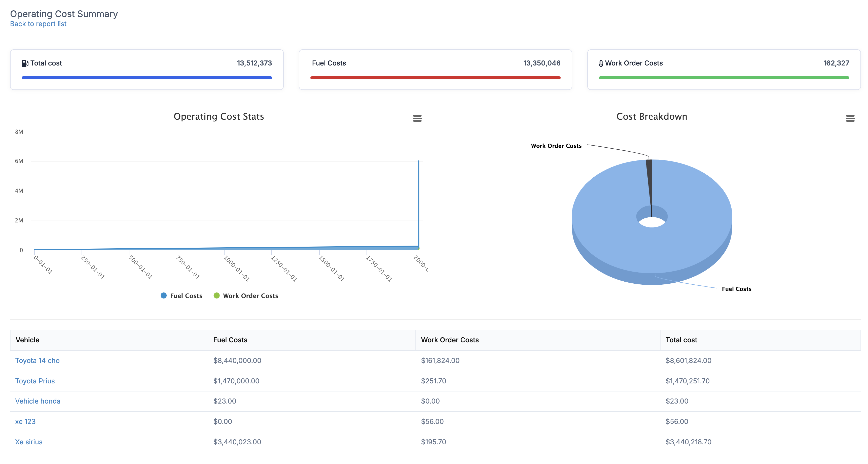
Task: Toggle the blue Fuel Costs legend marker
Action: (164, 296)
